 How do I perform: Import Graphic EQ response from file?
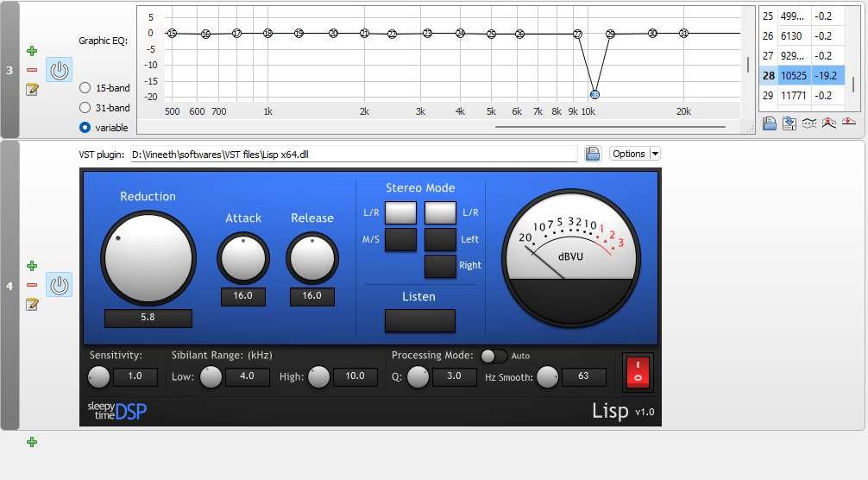770,123
